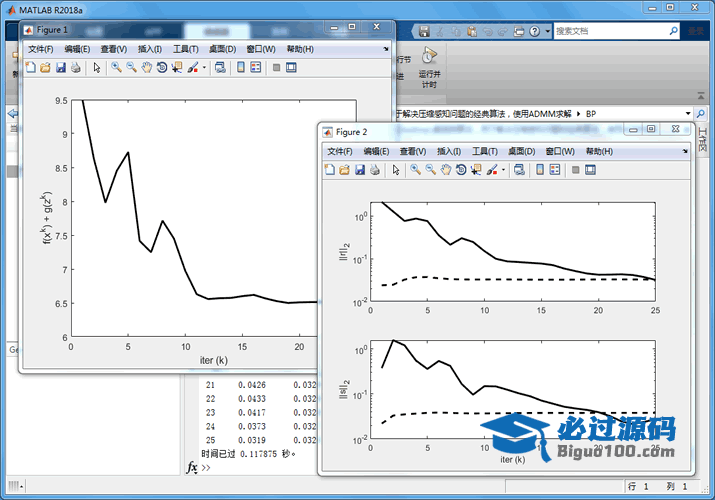715x500 pixels.
Task: Open brush color dropdown arrow in Figure 2
Action: coord(503,170)
